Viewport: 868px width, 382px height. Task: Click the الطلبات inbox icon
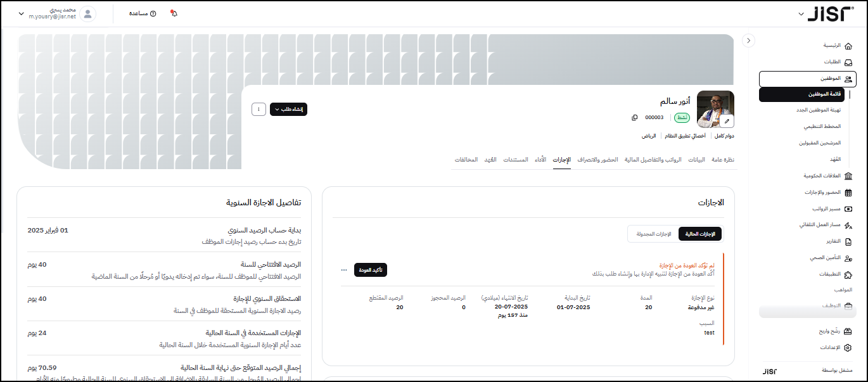click(x=848, y=62)
